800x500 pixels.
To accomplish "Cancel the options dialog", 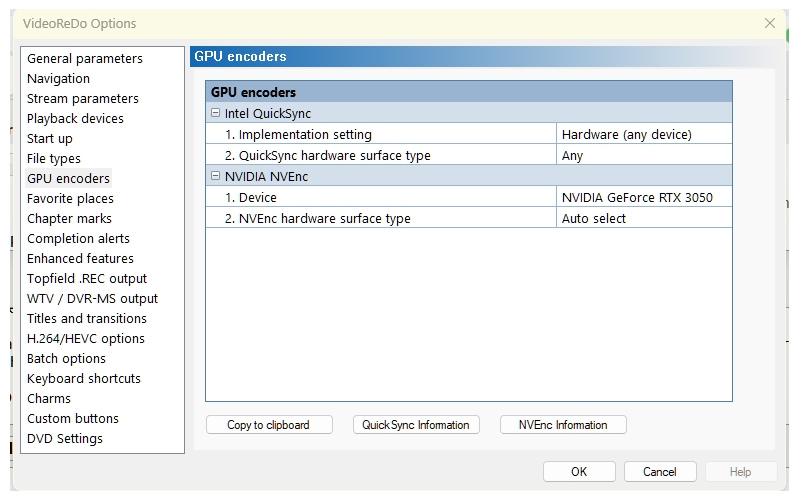I will [660, 471].
